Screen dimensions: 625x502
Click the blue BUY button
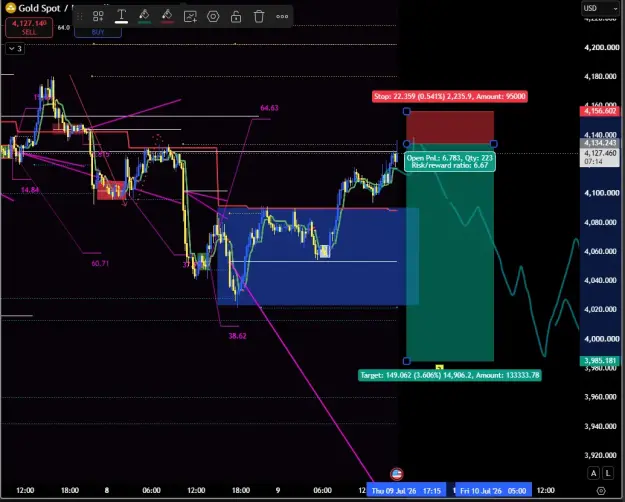(98, 32)
